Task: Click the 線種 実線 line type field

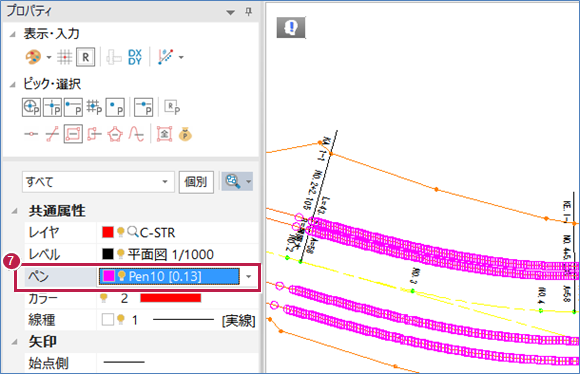Action: pyautogui.click(x=178, y=320)
